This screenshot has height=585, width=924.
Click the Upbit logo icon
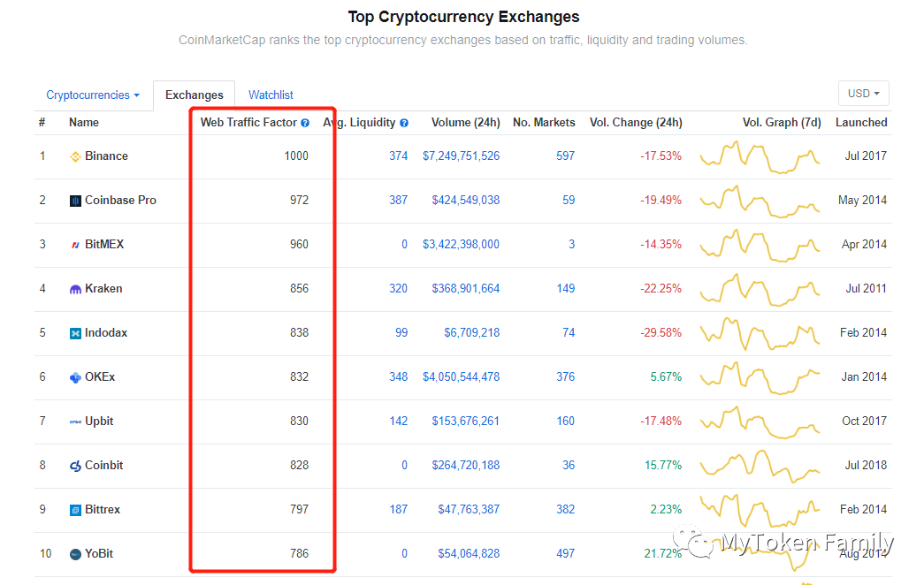[x=75, y=422]
